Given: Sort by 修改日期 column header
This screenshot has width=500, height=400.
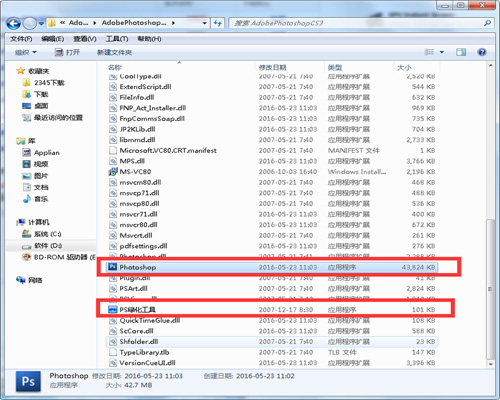Looking at the screenshot, I should tap(272, 67).
